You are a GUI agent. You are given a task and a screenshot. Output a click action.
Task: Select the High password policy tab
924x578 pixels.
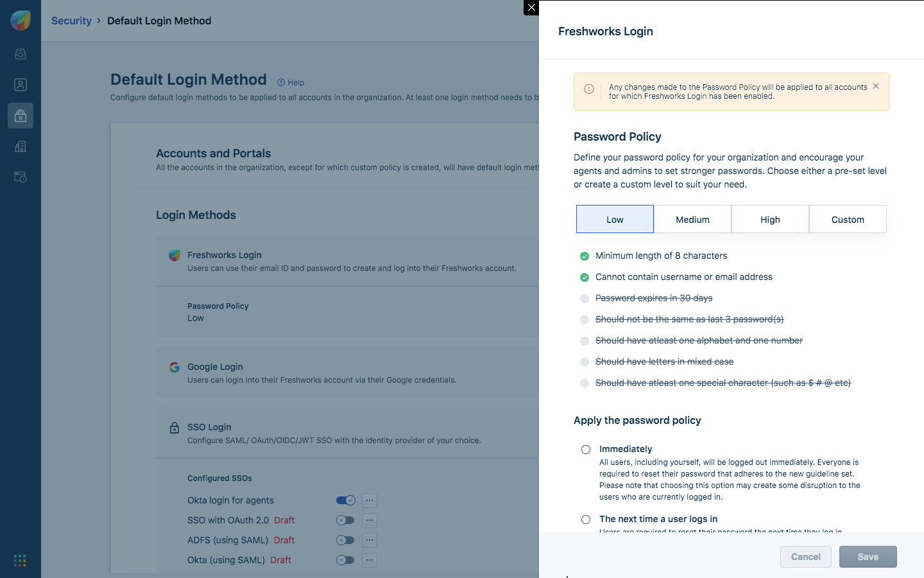click(x=771, y=219)
